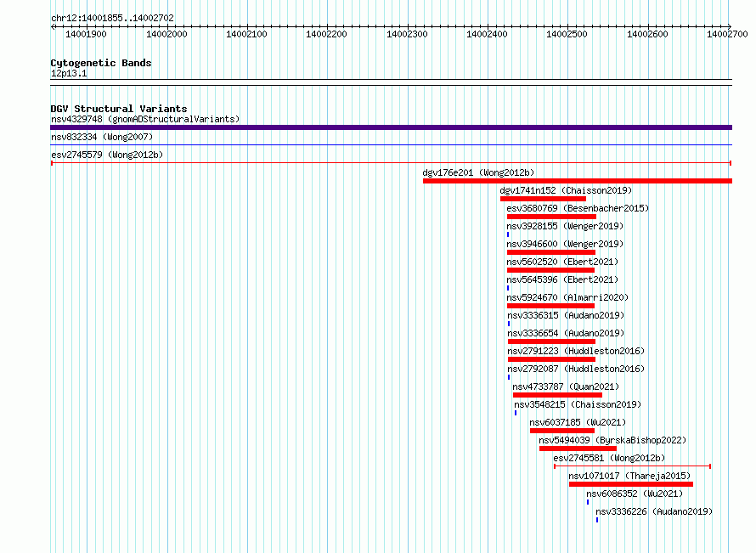Click the blue marker under nsv3336315
756x553 pixels.
click(x=509, y=324)
